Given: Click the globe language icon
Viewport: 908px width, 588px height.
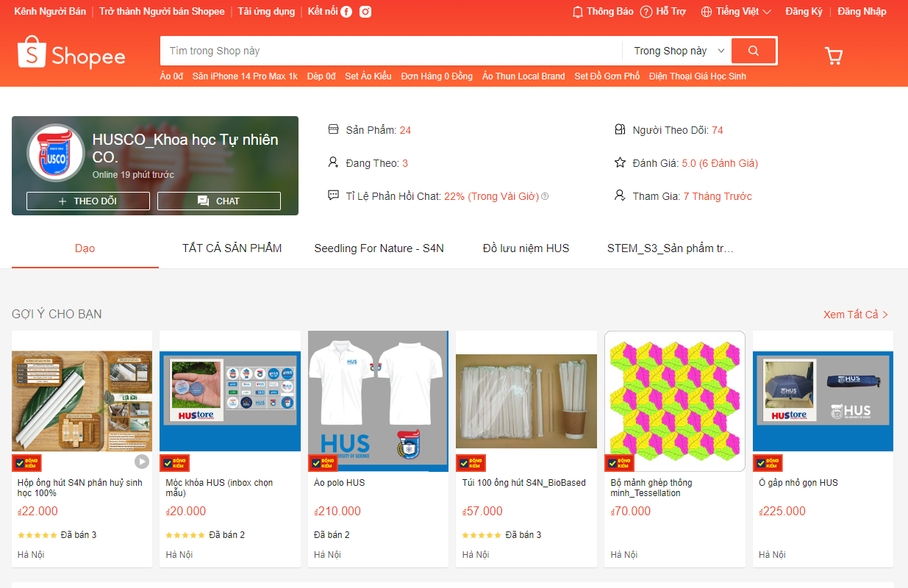Looking at the screenshot, I should click(707, 12).
